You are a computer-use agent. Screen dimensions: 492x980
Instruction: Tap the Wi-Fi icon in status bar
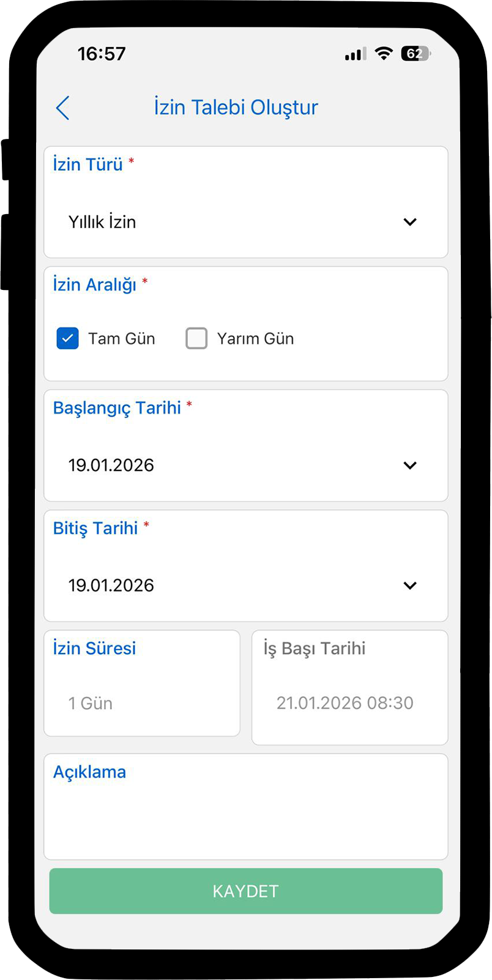384,54
